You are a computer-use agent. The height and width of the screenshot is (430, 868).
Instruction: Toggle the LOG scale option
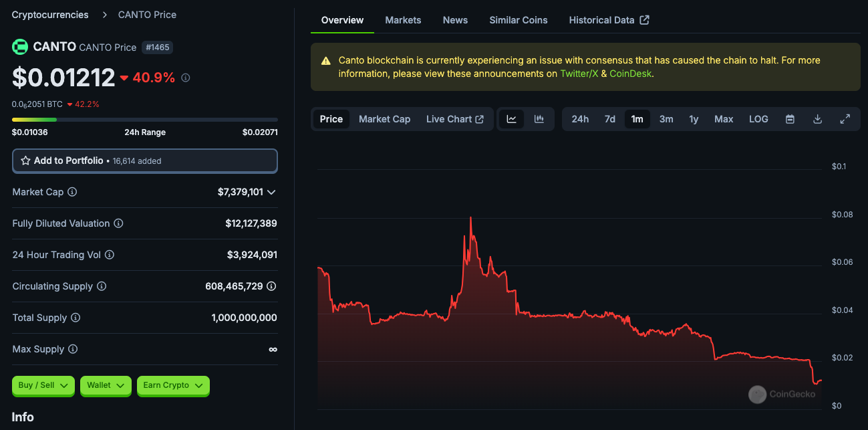pos(758,119)
